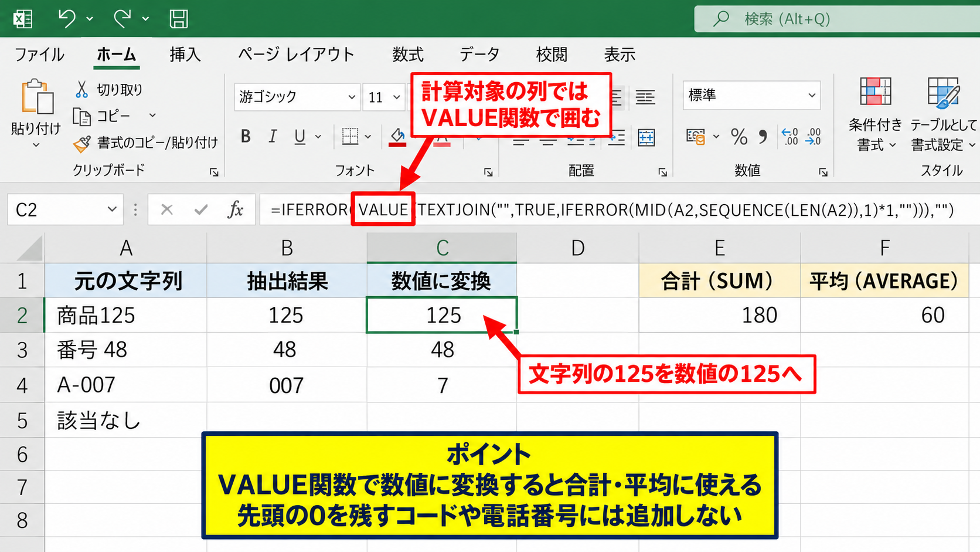Click the format painter (書式のコピー/貼り付け) icon
This screenshot has width=980, height=552.
[x=81, y=143]
